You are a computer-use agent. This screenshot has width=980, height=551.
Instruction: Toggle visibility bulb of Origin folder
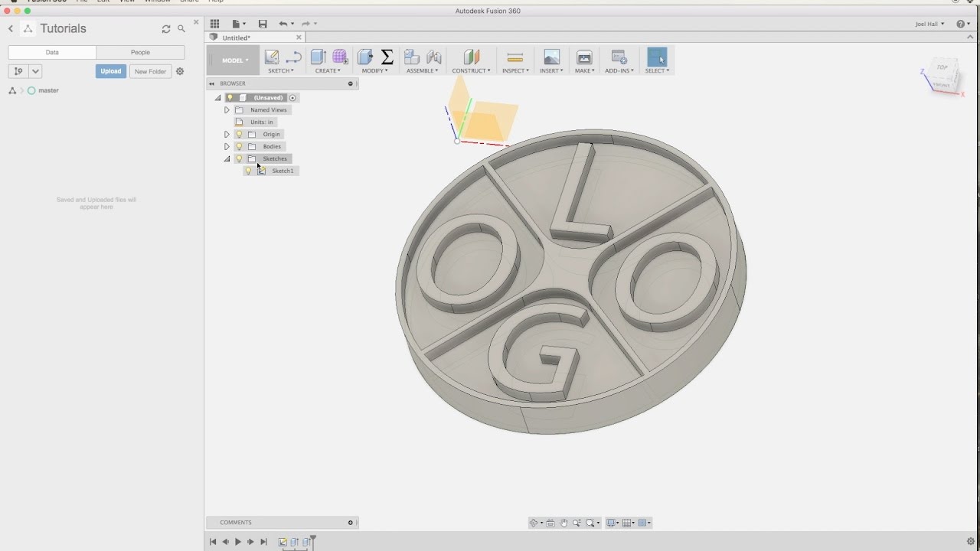239,134
